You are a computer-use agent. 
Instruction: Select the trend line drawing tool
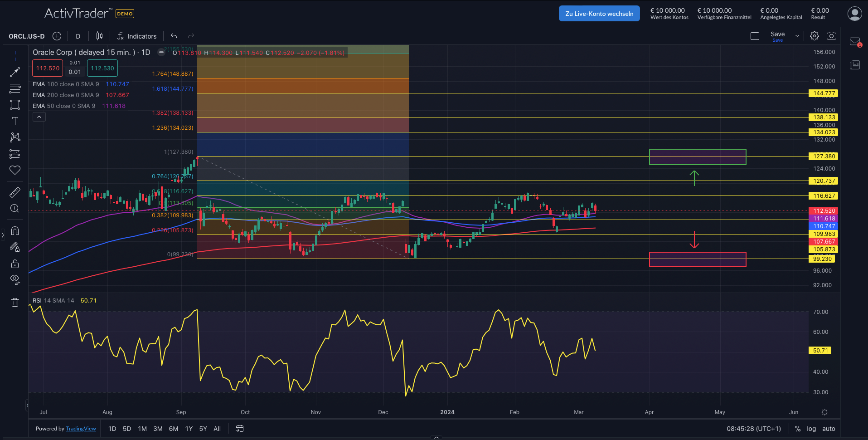click(15, 72)
